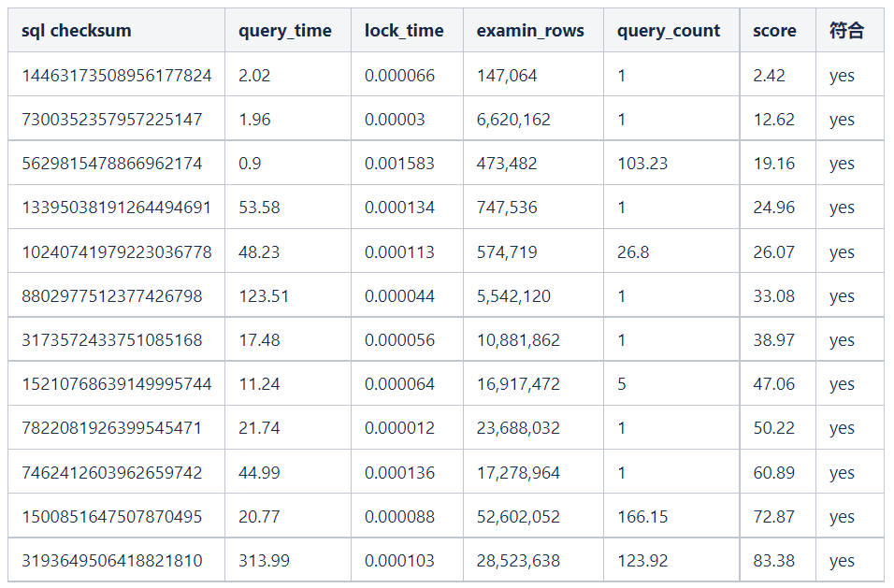
Task: Click lock_time value 0.00003
Action: [396, 119]
